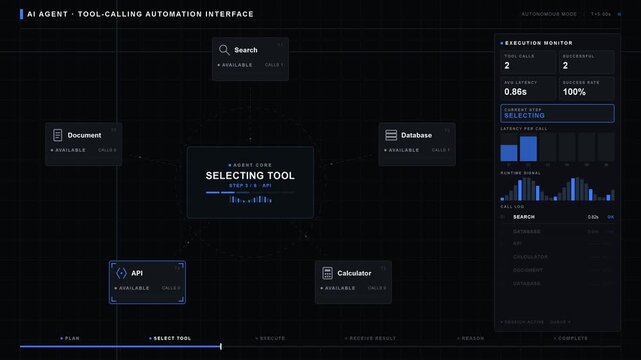Click the API tool braces icon
This screenshot has width=641, height=360.
coord(121,273)
